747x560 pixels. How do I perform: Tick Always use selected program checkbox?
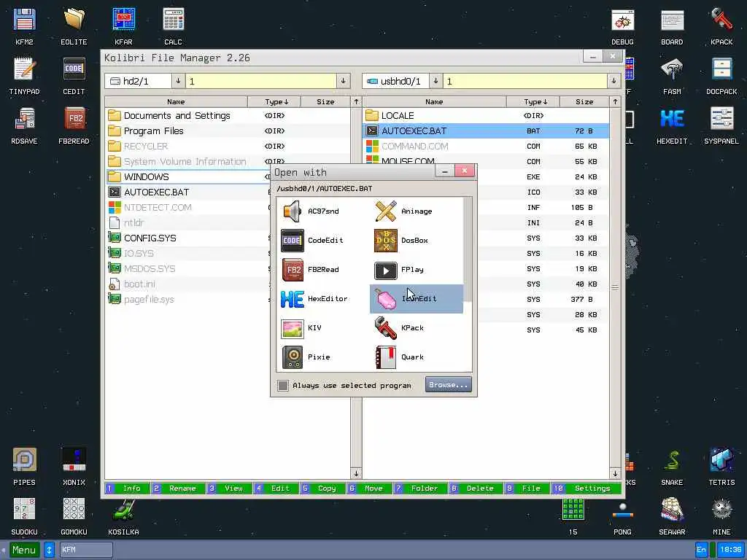(x=283, y=385)
